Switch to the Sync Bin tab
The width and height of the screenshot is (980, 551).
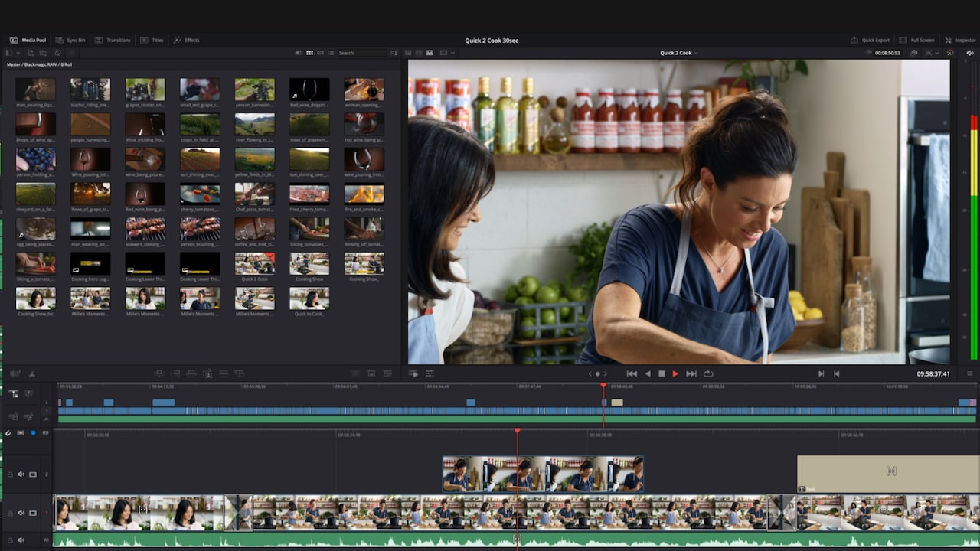(71, 40)
